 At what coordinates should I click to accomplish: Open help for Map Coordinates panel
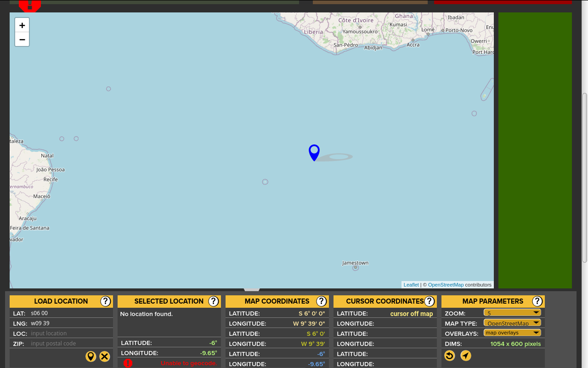pyautogui.click(x=322, y=301)
